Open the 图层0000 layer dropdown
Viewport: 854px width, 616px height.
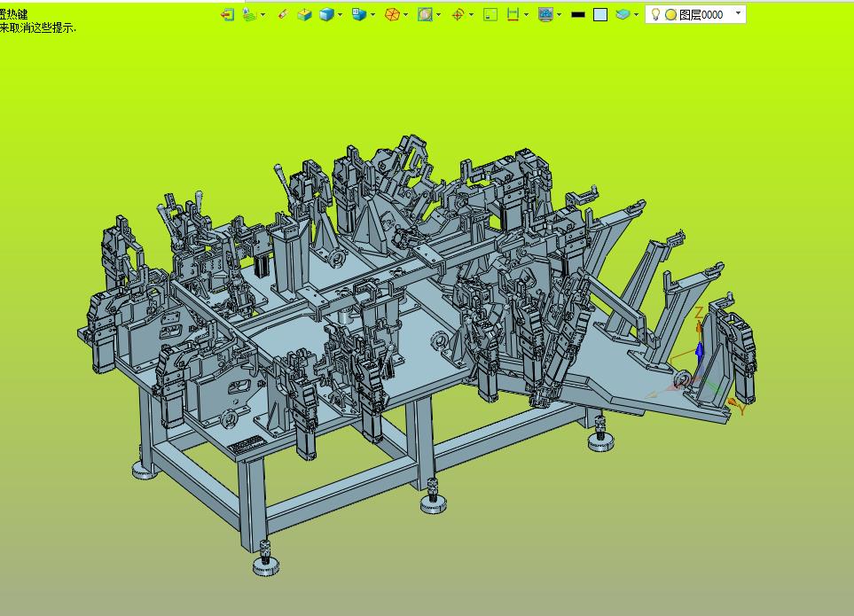coord(739,14)
